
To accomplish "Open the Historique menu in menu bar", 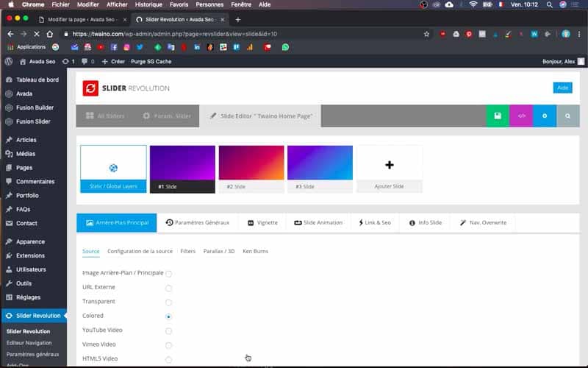I will point(148,4).
